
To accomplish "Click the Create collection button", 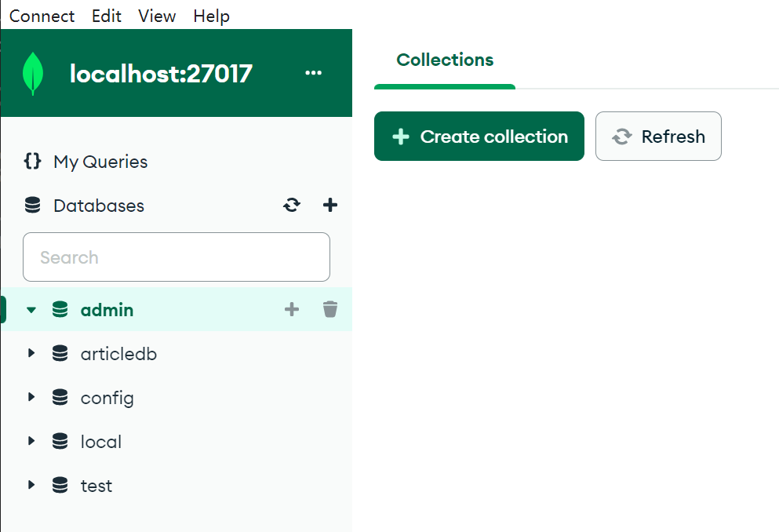I will point(479,137).
